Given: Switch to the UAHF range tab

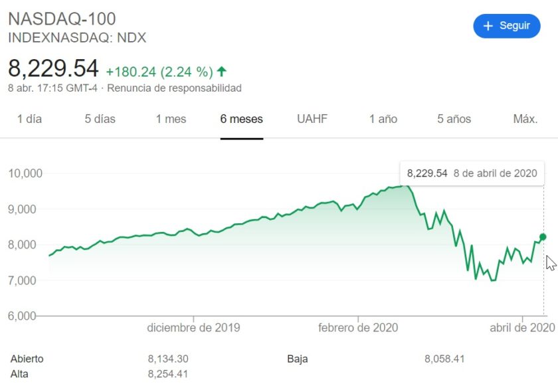Looking at the screenshot, I should (x=312, y=119).
